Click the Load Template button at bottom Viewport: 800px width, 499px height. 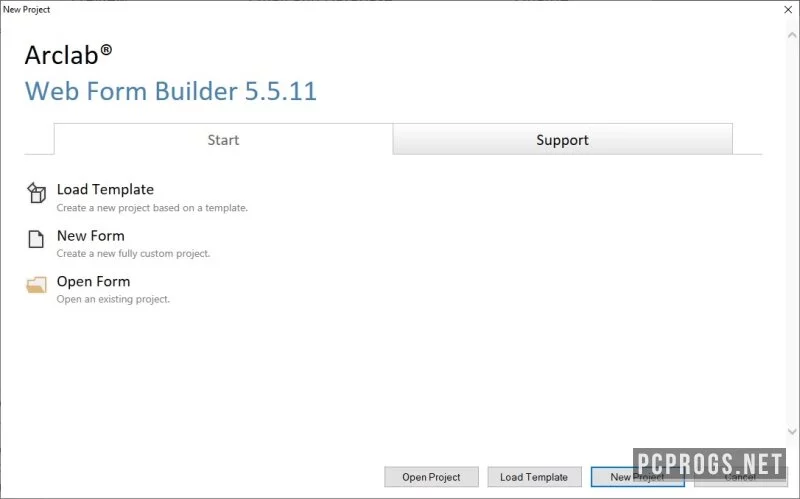click(534, 477)
